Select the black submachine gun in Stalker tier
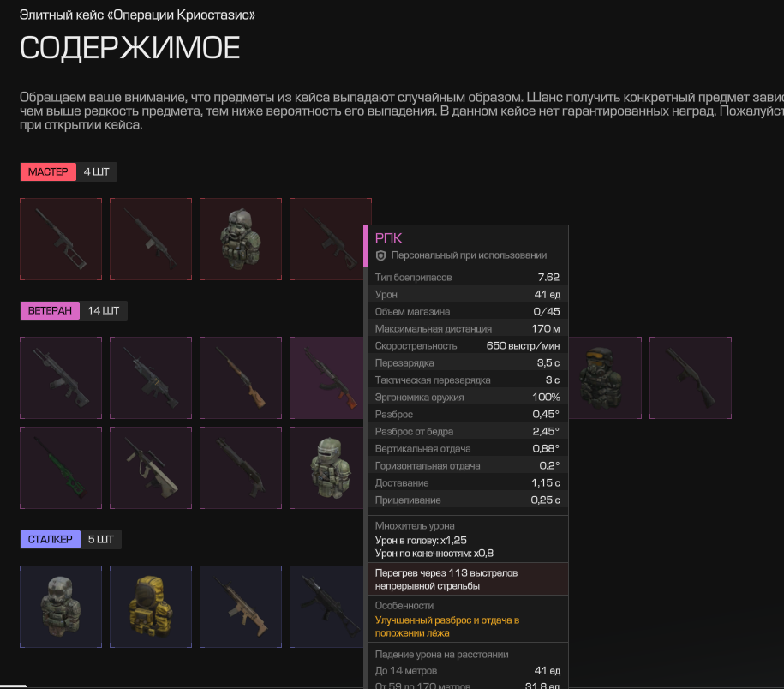 (x=327, y=607)
